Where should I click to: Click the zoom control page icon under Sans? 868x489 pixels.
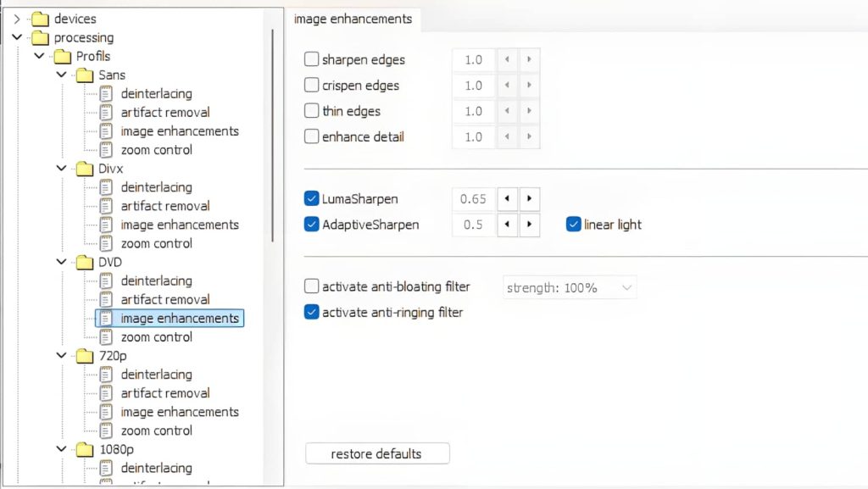(x=105, y=149)
